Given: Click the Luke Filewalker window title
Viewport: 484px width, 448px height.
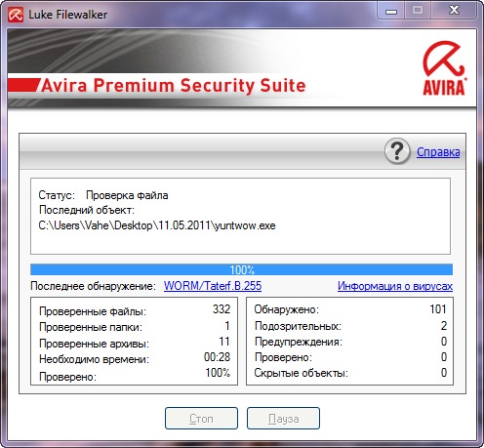Looking at the screenshot, I should pos(67,15).
